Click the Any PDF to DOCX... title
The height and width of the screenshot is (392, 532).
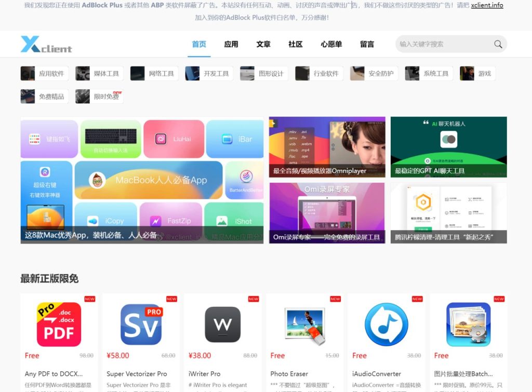[54, 374]
